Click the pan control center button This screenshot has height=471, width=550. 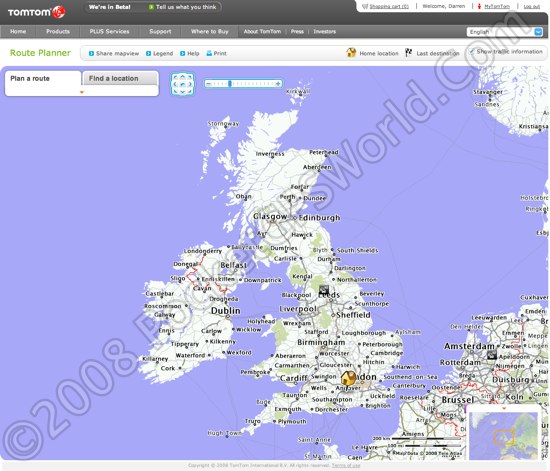pyautogui.click(x=182, y=84)
